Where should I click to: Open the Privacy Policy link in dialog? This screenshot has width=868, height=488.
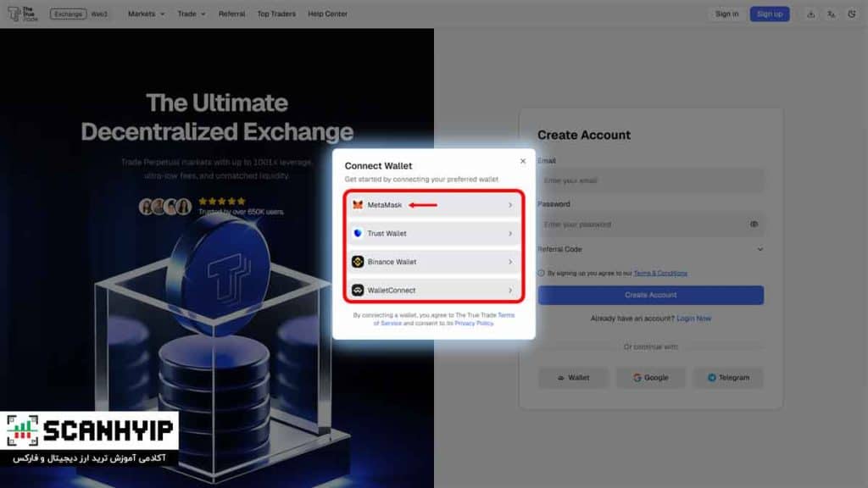point(473,323)
